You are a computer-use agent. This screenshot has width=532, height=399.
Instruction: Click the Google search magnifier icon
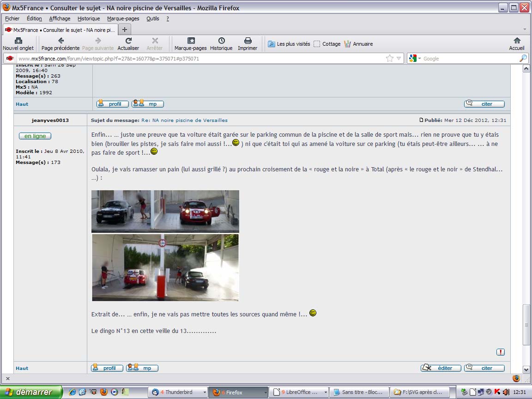click(x=523, y=58)
